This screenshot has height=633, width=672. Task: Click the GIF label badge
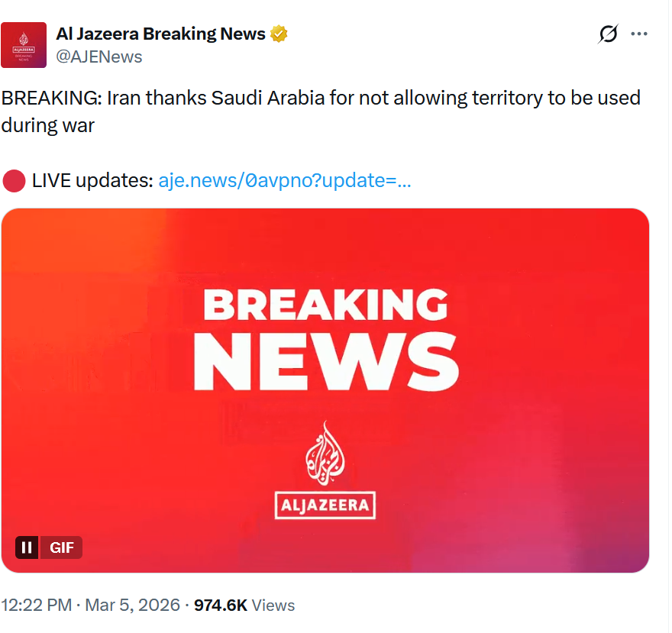(61, 547)
